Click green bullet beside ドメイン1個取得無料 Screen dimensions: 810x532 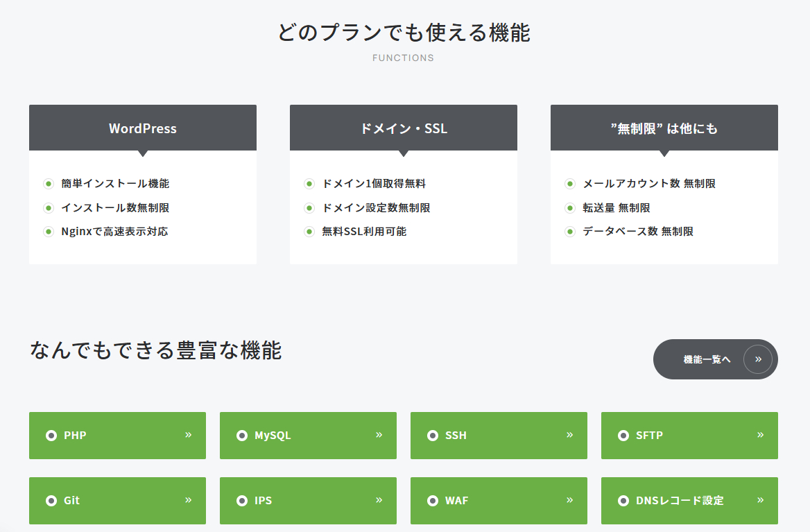[309, 184]
